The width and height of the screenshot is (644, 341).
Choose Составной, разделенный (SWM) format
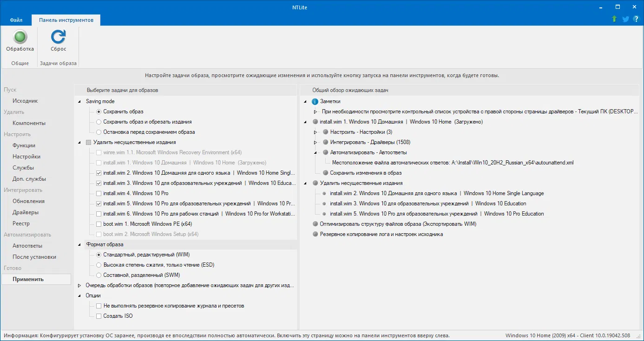(99, 275)
